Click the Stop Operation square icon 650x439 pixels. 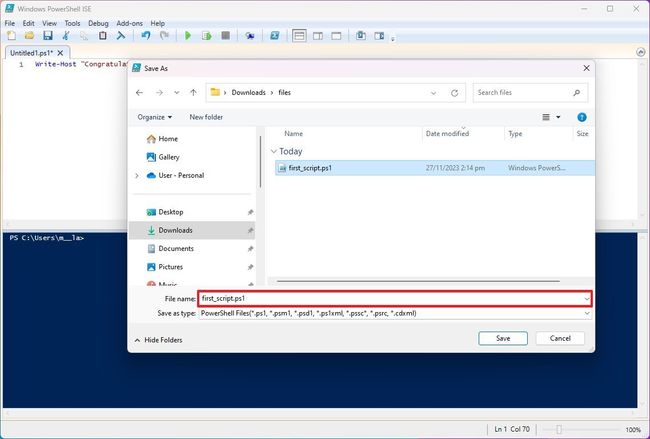point(226,36)
